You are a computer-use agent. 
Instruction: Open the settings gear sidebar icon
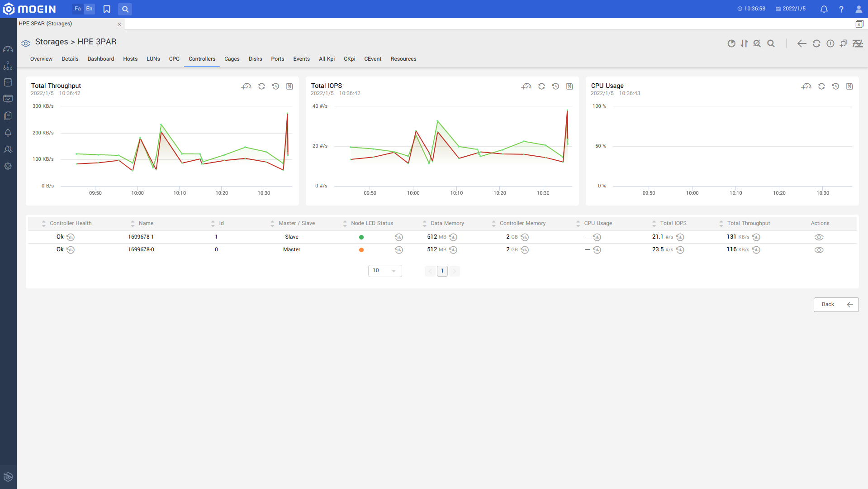point(8,166)
